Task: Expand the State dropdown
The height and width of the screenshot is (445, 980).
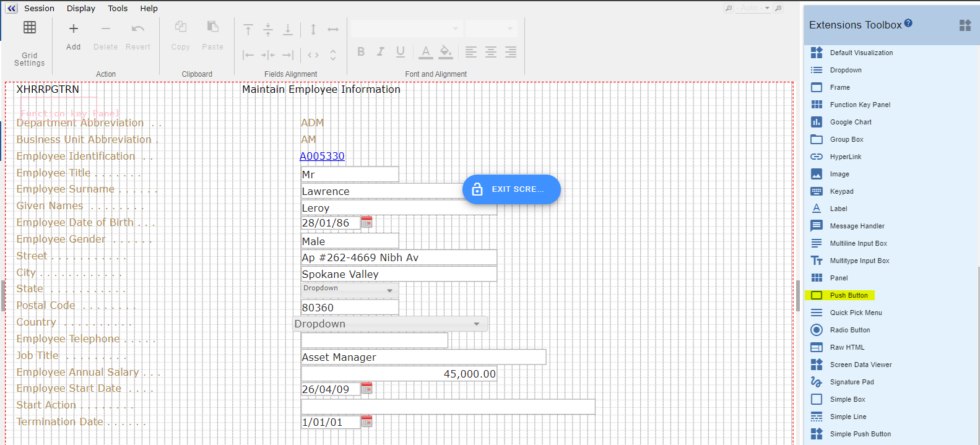Action: tap(389, 290)
